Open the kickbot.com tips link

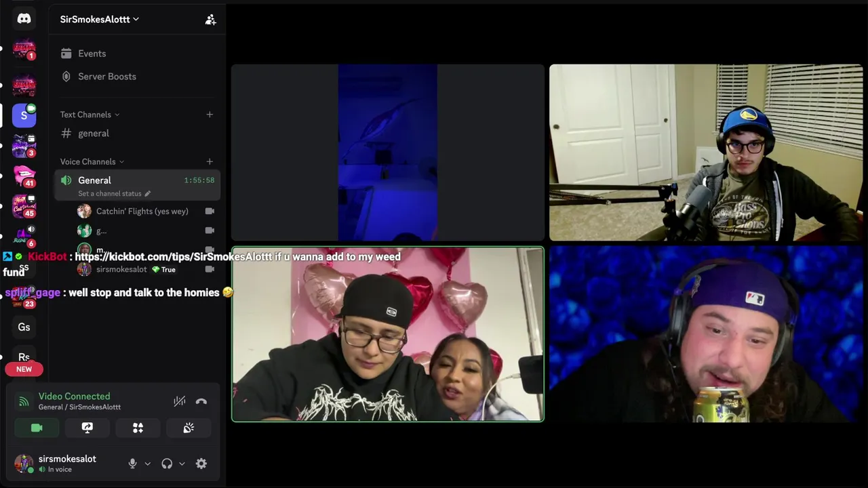[173, 257]
